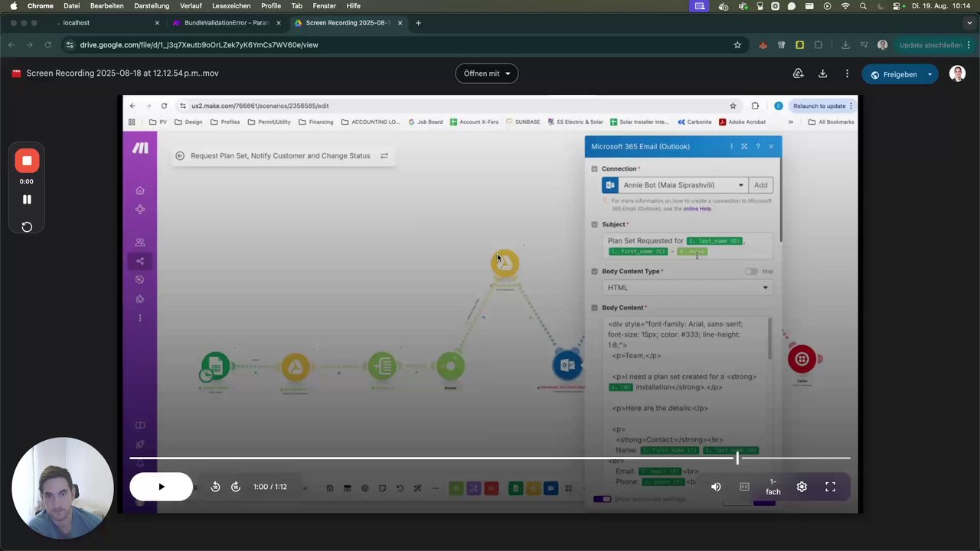
Task: Open the Accounting bookmarks folder
Action: tap(371, 122)
